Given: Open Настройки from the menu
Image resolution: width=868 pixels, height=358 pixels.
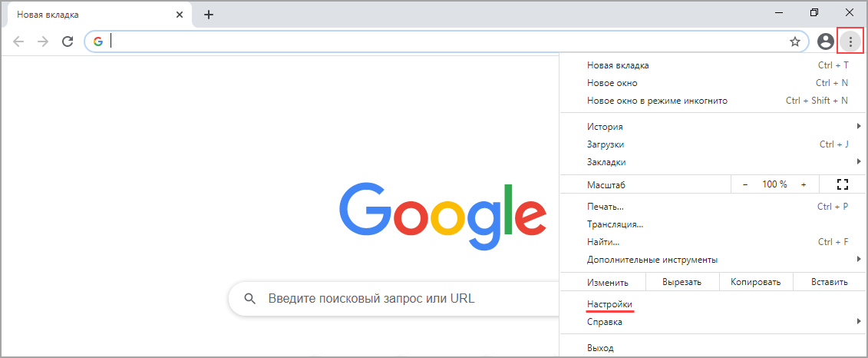Looking at the screenshot, I should tap(609, 305).
